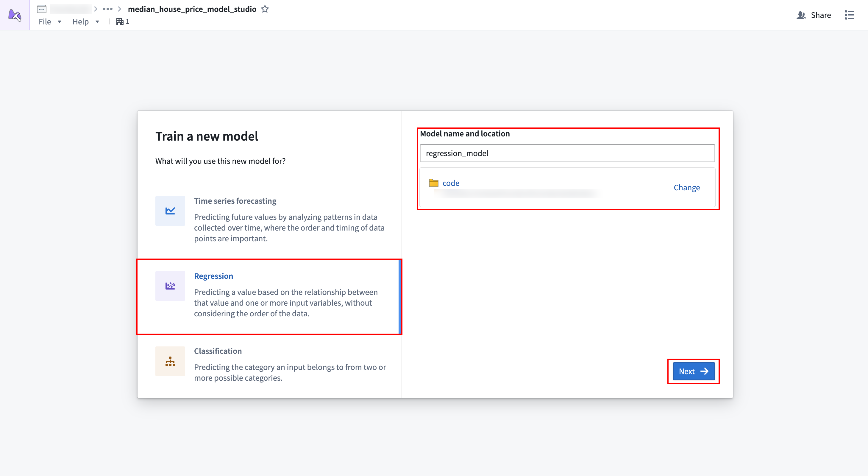Change the model output folder

point(687,187)
